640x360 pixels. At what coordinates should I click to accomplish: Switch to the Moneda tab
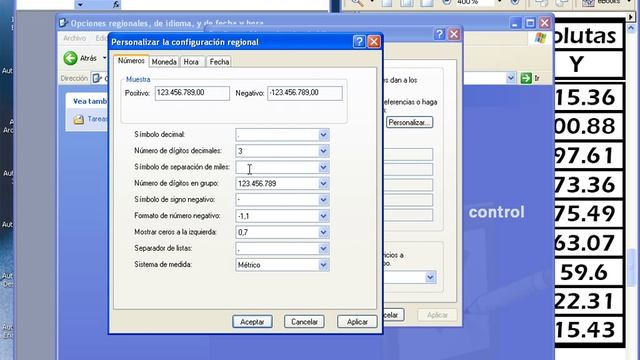[x=164, y=62]
